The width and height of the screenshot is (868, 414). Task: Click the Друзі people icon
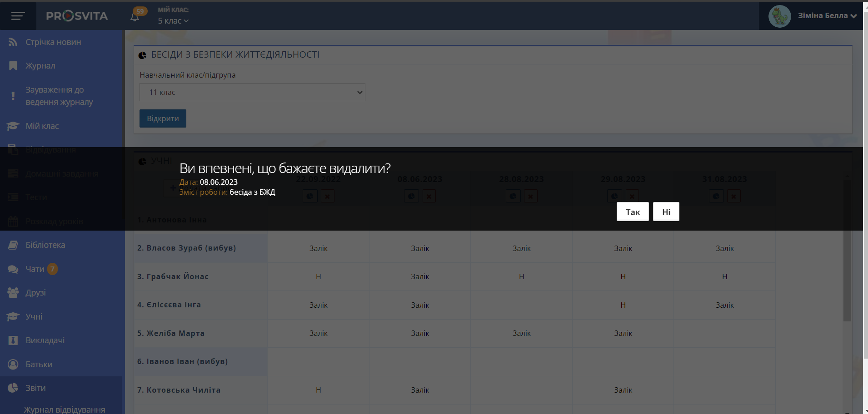click(13, 293)
